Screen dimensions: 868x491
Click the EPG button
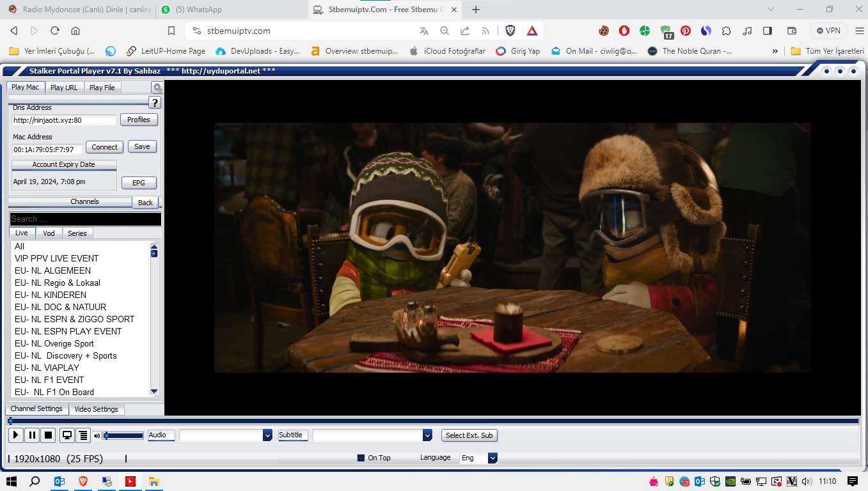pyautogui.click(x=139, y=183)
